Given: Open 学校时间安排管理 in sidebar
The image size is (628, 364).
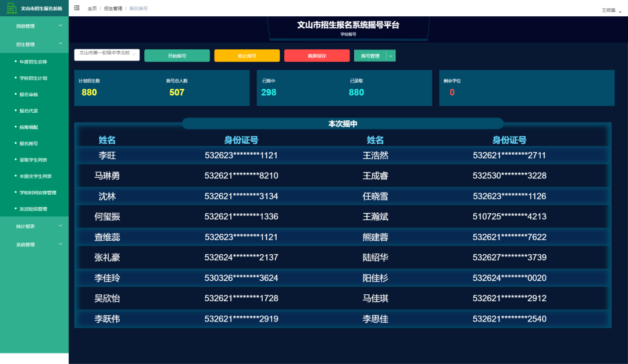Looking at the screenshot, I should point(38,192).
